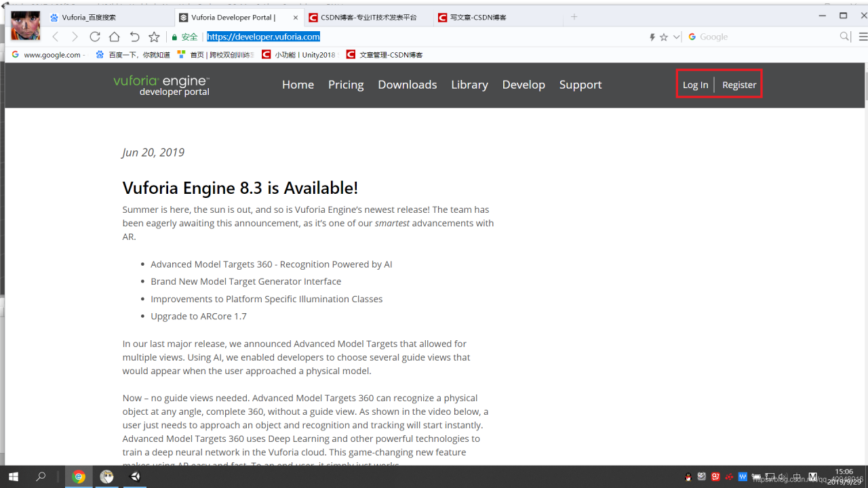This screenshot has height=488, width=868.
Task: Open a new tab with plus button
Action: click(574, 17)
